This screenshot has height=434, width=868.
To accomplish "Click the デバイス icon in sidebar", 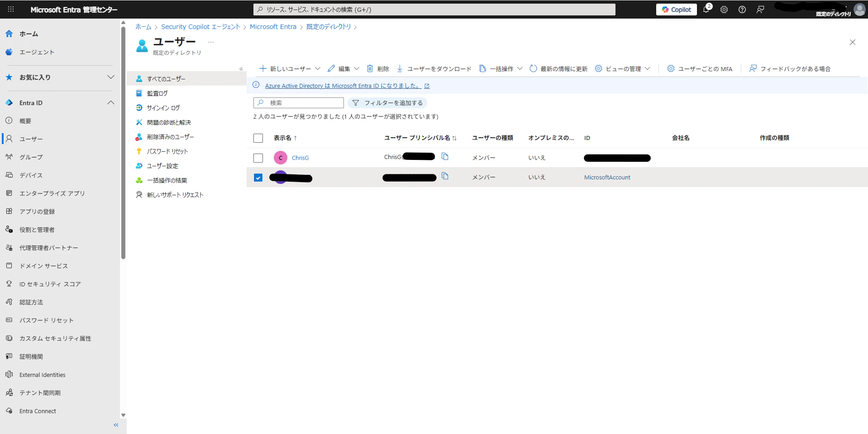I will pos(9,175).
